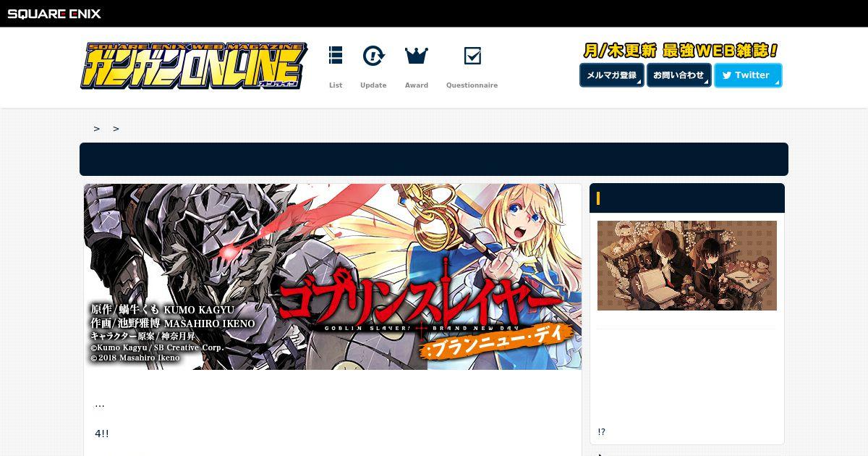Image resolution: width=868 pixels, height=456 pixels.
Task: Open the Update refresh icon
Action: point(373,56)
